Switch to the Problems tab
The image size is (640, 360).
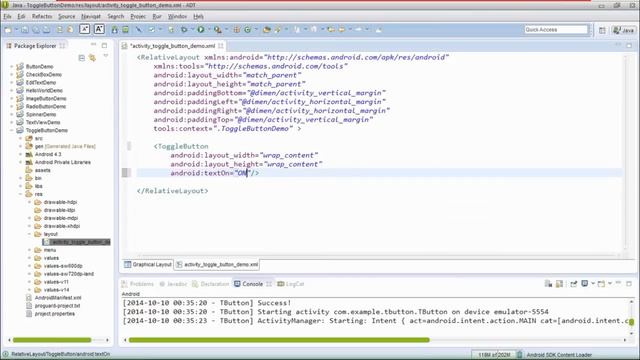click(x=138, y=284)
